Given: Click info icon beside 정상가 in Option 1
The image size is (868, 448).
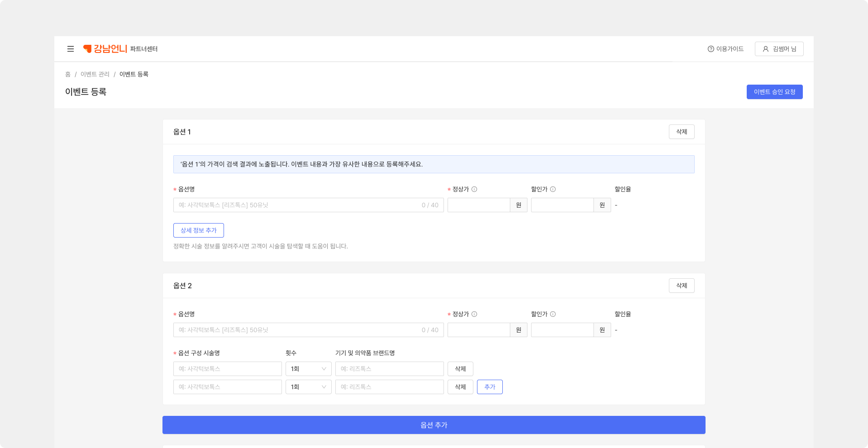Looking at the screenshot, I should pos(474,189).
